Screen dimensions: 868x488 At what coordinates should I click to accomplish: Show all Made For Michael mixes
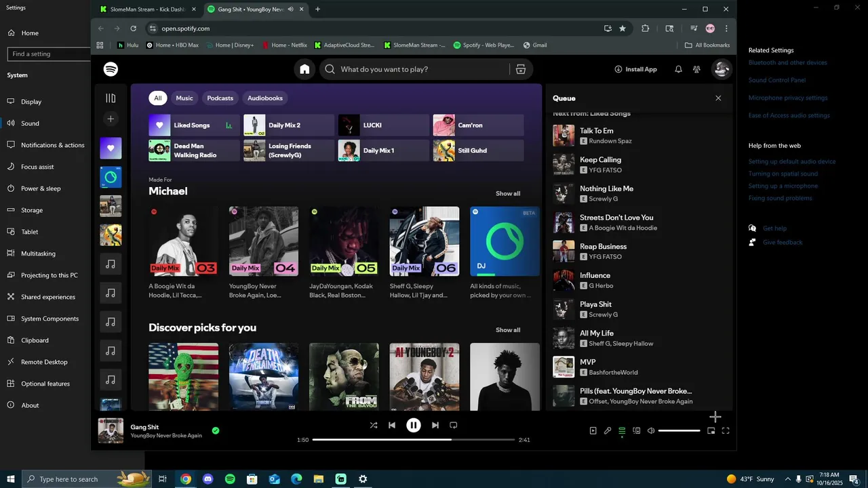(x=508, y=194)
